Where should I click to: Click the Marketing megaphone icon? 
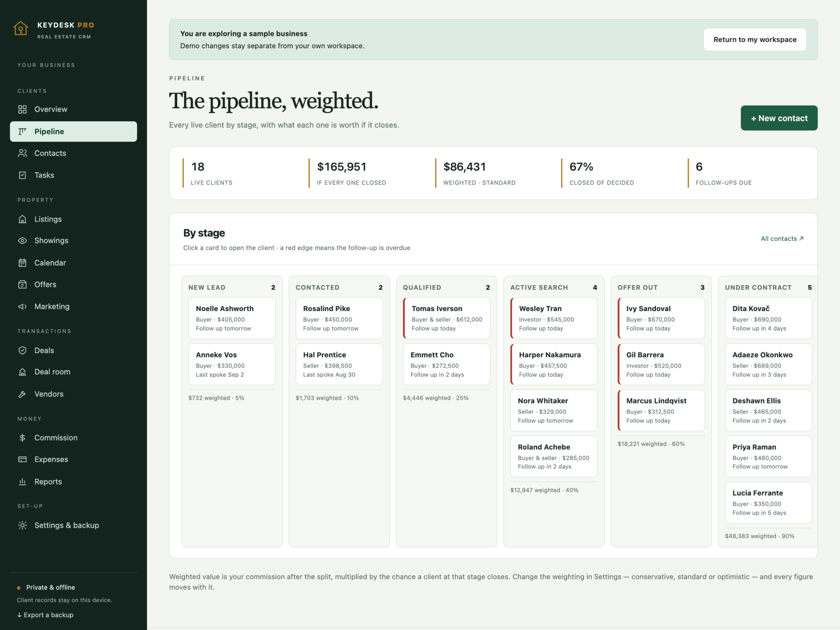[22, 307]
